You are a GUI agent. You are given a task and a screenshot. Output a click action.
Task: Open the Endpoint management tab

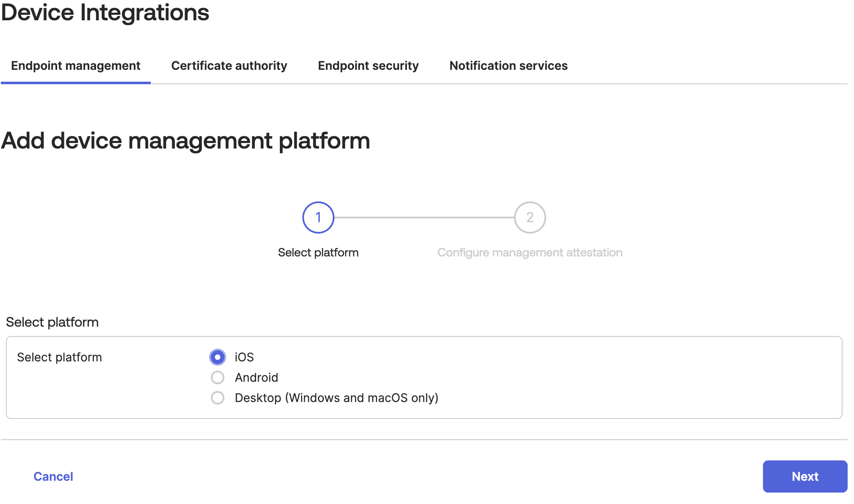pyautogui.click(x=75, y=66)
